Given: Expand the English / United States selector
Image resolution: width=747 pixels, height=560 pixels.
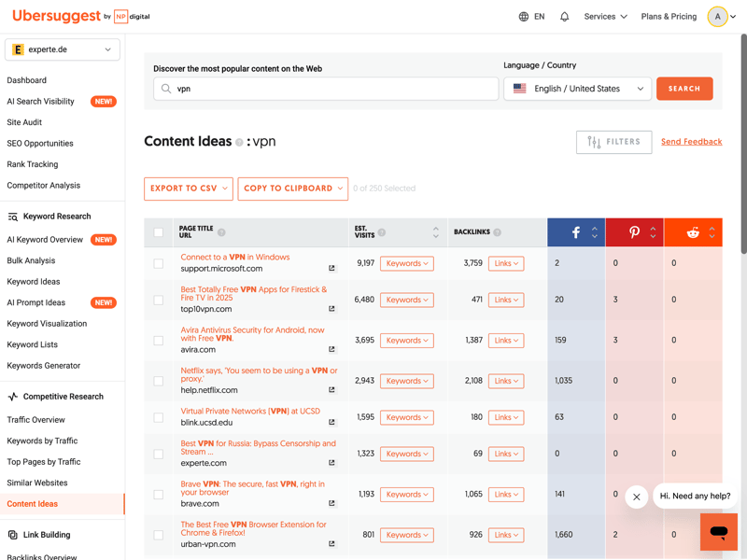Looking at the screenshot, I should pos(577,89).
